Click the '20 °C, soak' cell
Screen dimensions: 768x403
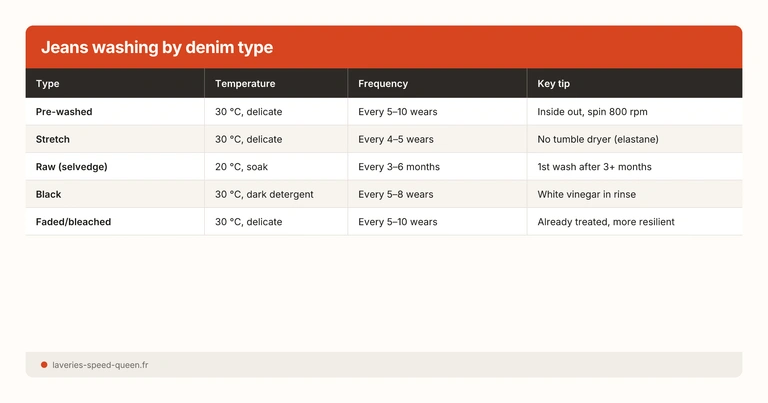(x=241, y=167)
